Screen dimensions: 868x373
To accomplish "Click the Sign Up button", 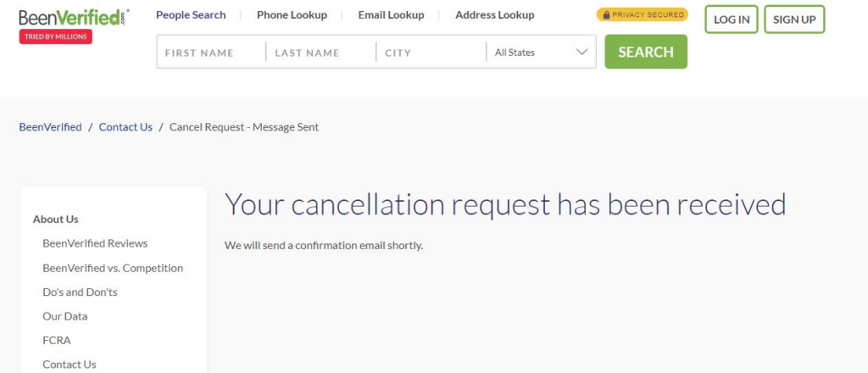I will click(x=794, y=19).
